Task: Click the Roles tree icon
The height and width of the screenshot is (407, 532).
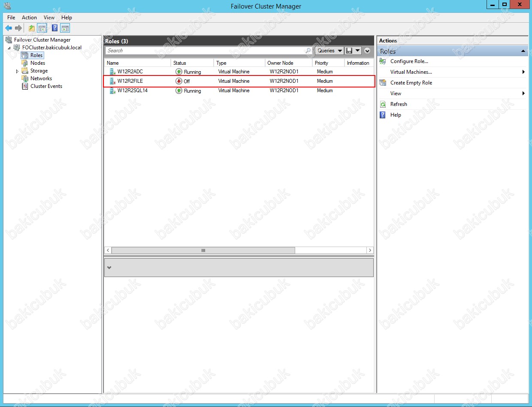Action: [25, 55]
